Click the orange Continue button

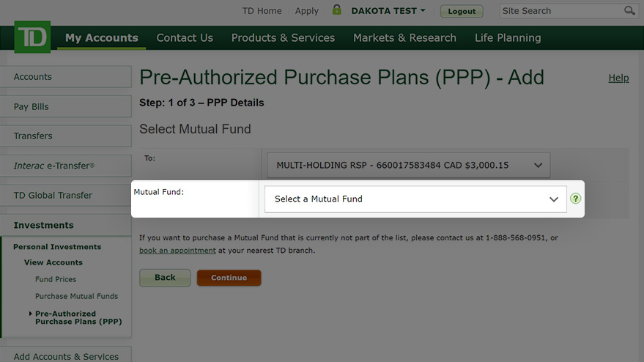[229, 278]
